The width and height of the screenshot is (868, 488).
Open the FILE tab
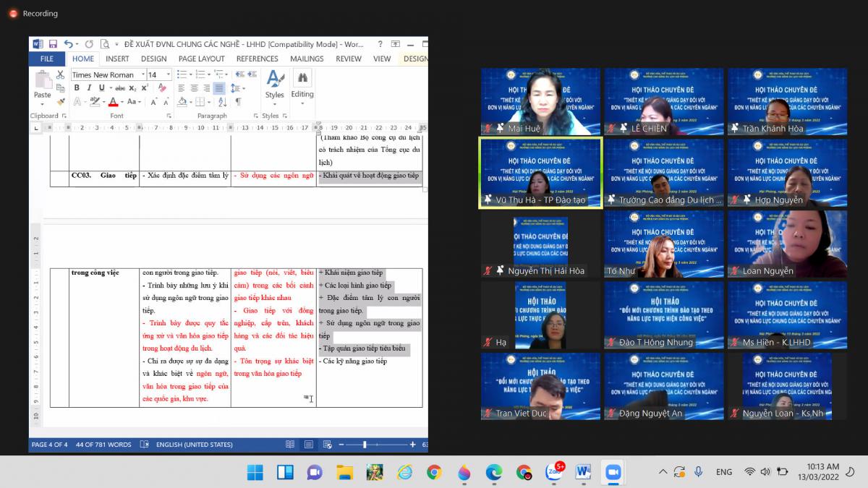coord(47,59)
